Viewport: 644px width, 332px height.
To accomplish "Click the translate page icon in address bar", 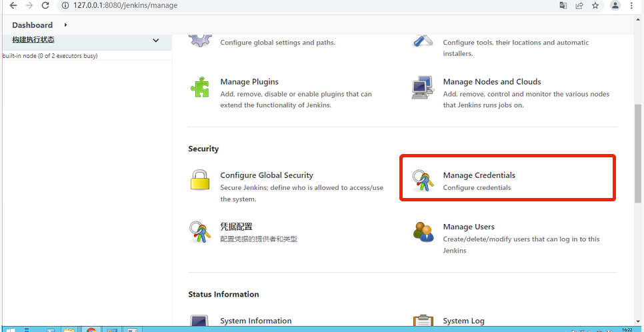I will click(563, 6).
